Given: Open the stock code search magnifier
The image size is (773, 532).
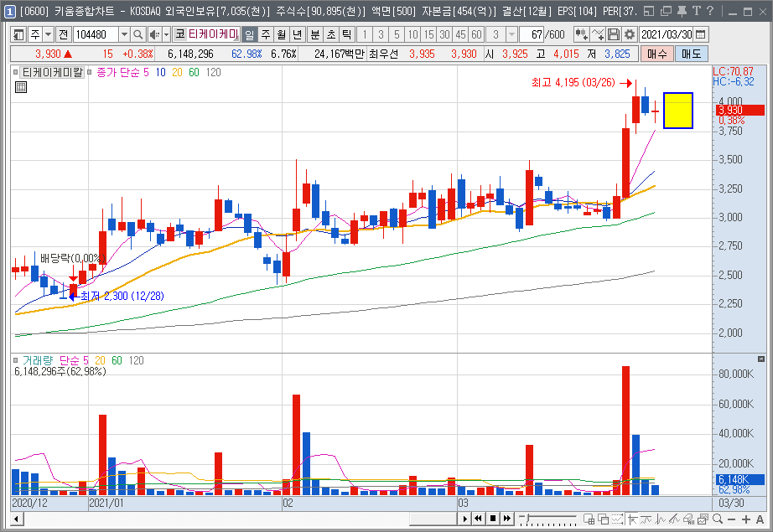Looking at the screenshot, I should point(138,34).
